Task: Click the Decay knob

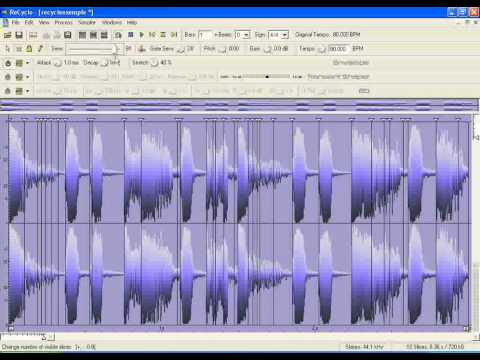Action: 104,63
